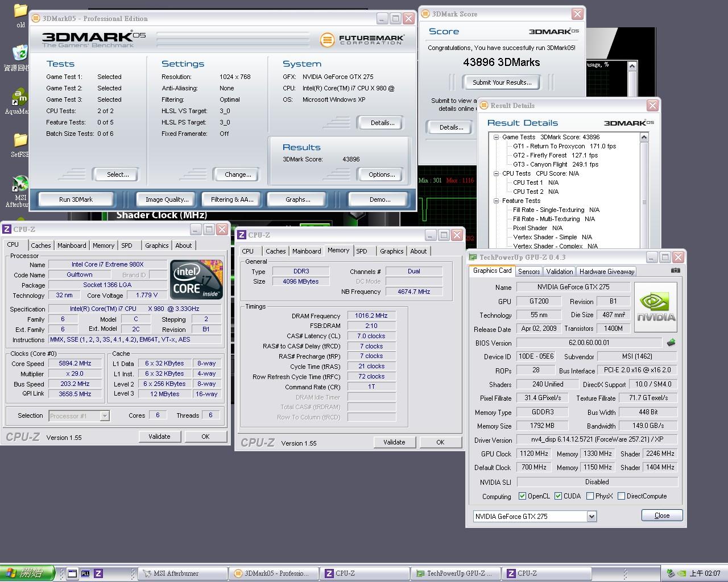The height and width of the screenshot is (582, 728).
Task: Click the BIOS save chip icon in GPU-Z
Action: tap(671, 343)
